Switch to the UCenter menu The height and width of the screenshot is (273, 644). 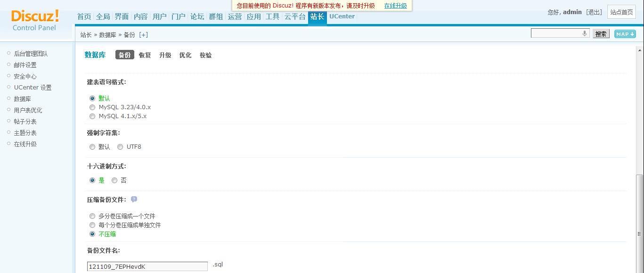pos(342,16)
